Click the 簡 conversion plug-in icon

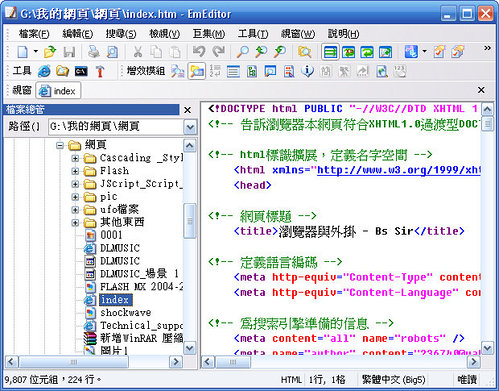tap(326, 71)
